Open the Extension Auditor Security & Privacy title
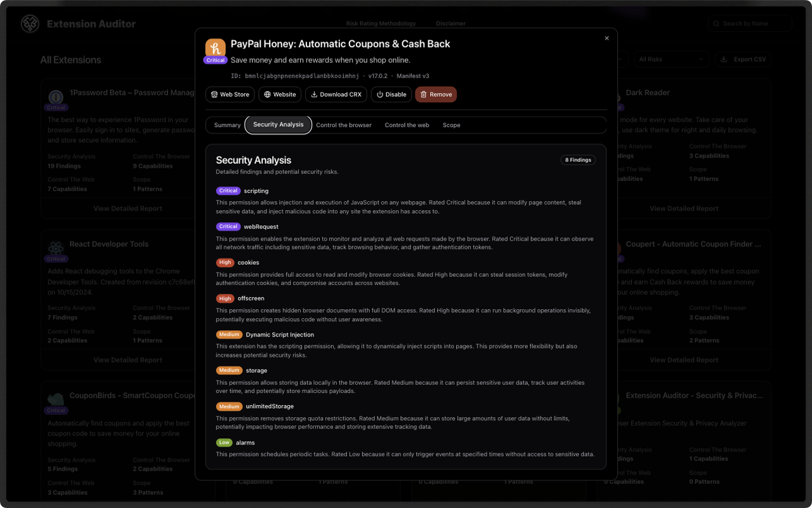 click(x=695, y=396)
